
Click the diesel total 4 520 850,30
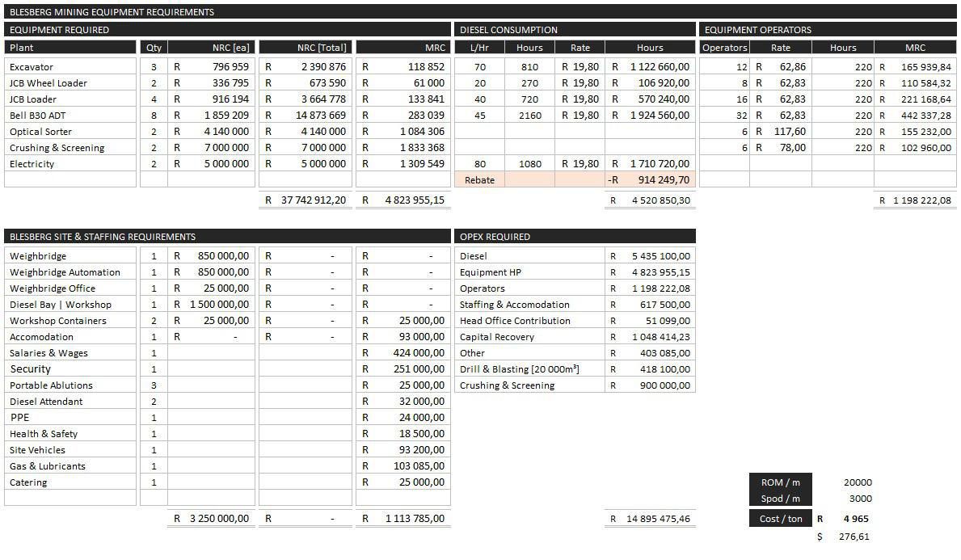tap(651, 200)
